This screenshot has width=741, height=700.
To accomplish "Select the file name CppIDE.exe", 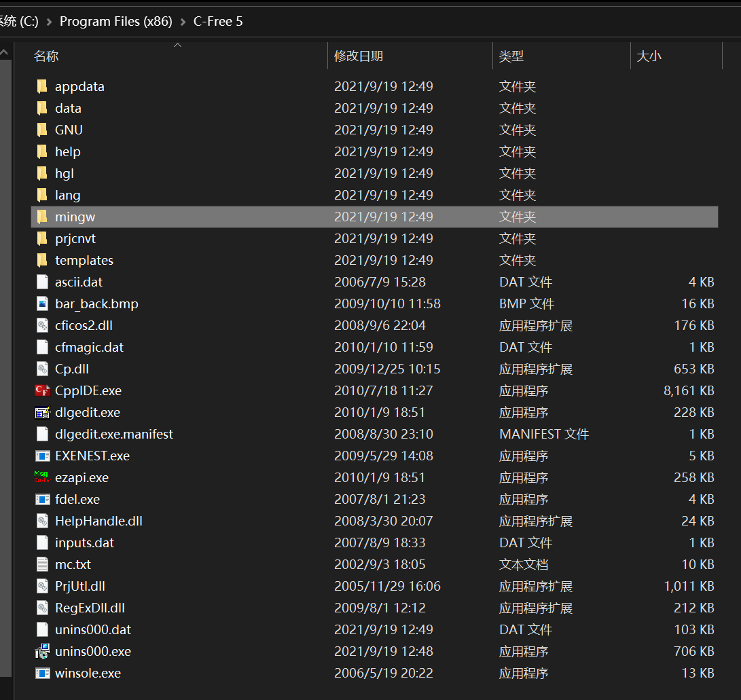I will (88, 390).
